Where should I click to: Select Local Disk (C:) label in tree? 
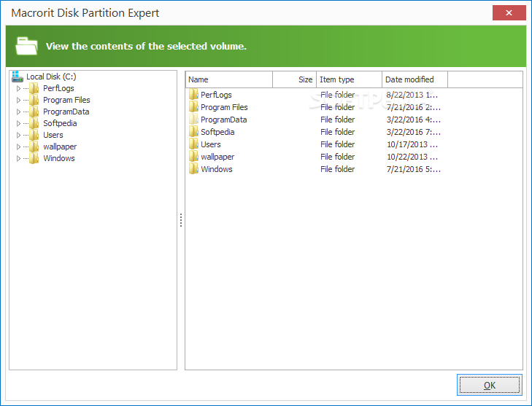[x=51, y=77]
